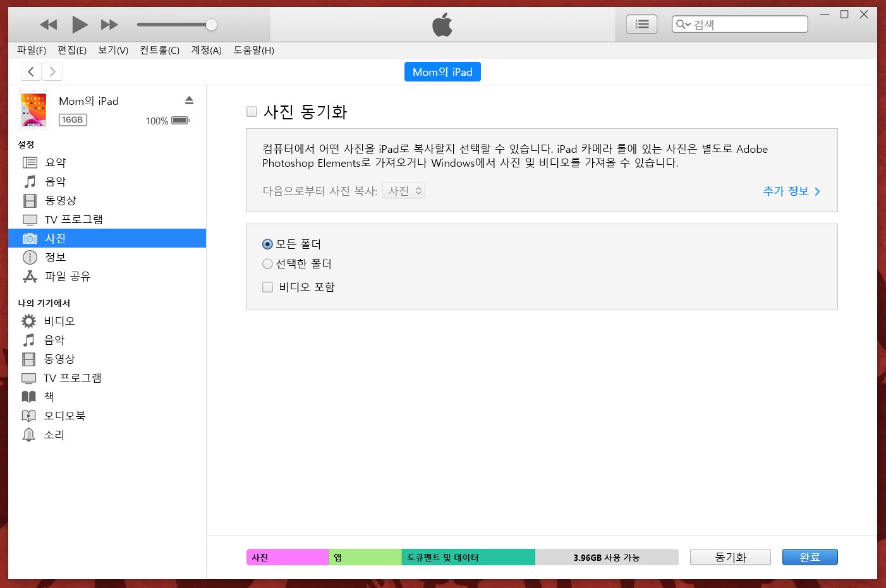Viewport: 886px width, 588px height.
Task: Click the battery level icon
Action: pos(181,121)
